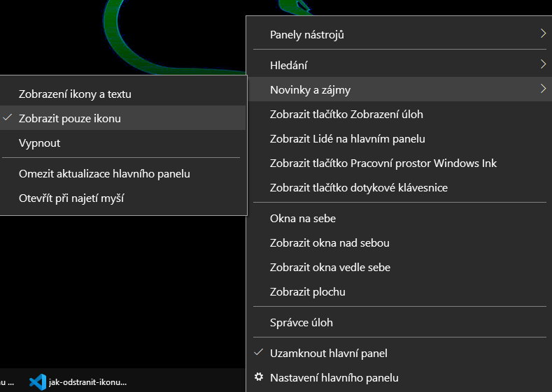The height and width of the screenshot is (392, 552).
Task: Choose Okna na sebe menu entry
Action: (x=303, y=218)
